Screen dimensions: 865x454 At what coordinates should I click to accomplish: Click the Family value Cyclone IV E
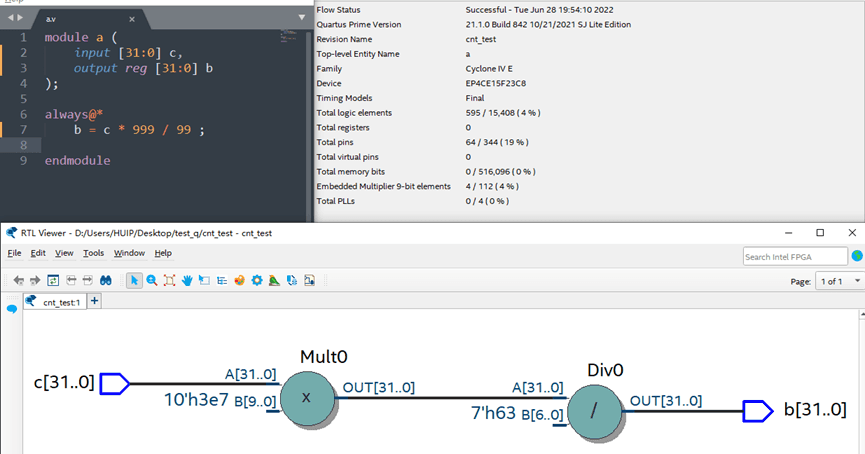click(489, 68)
